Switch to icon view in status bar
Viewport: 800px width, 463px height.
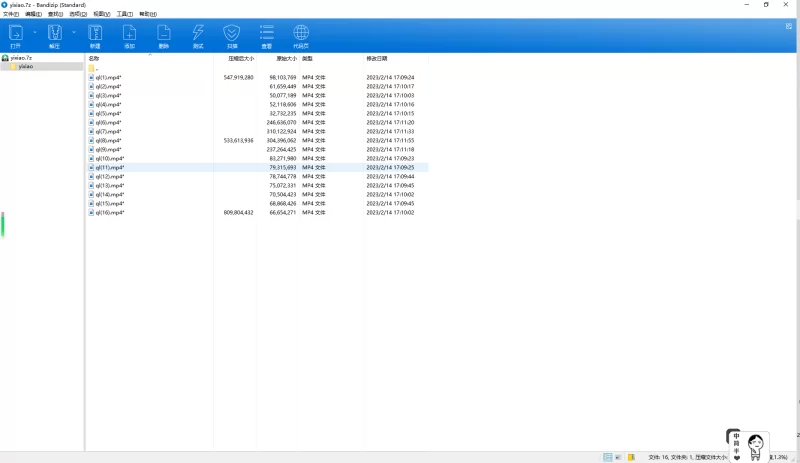619,457
